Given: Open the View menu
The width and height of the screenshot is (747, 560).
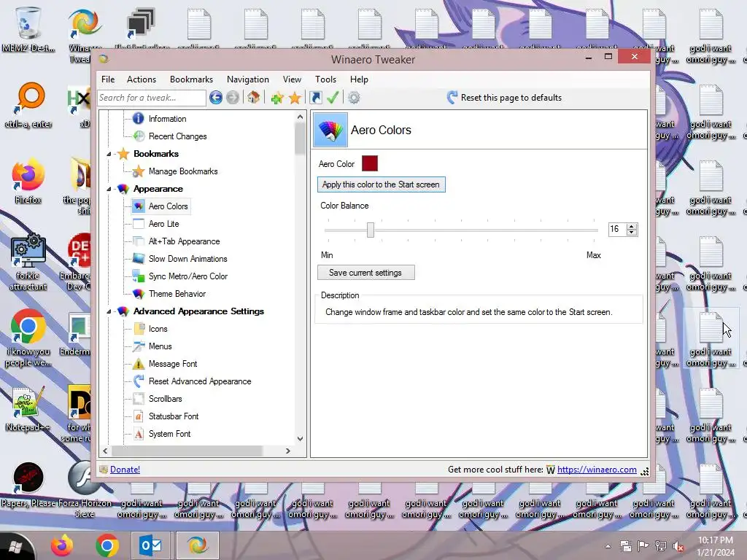Looking at the screenshot, I should pos(292,79).
